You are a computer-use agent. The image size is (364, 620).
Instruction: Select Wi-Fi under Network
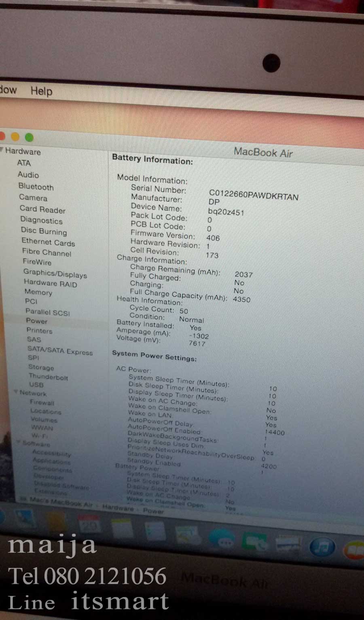[x=40, y=436]
